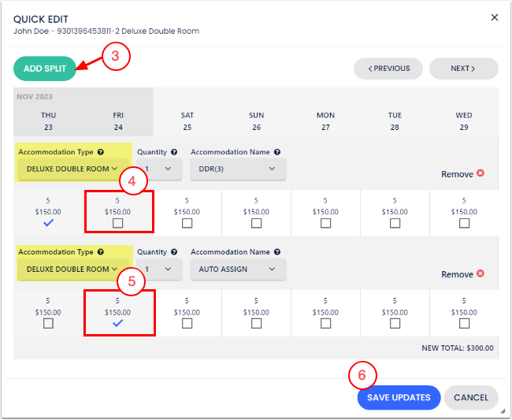512x420 pixels.
Task: Go to Previous date range
Action: 388,69
